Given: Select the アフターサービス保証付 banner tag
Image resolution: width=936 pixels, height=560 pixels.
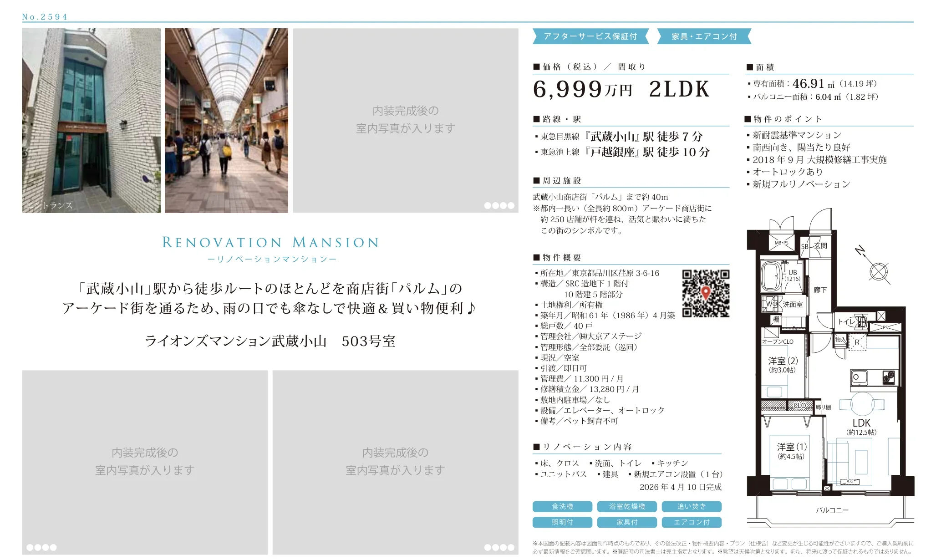Looking at the screenshot, I should (x=590, y=36).
